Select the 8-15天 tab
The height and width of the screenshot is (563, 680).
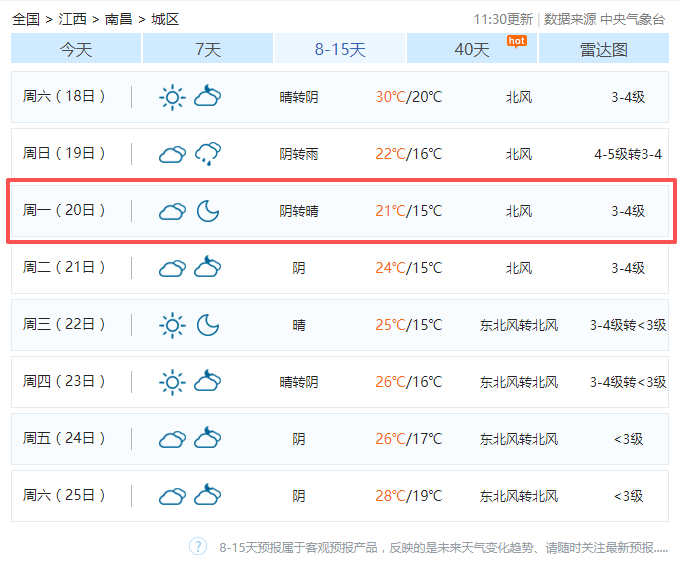340,49
